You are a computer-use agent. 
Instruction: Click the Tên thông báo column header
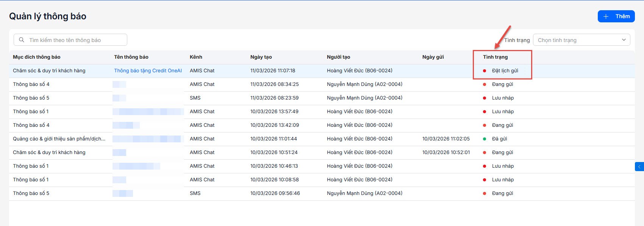[x=131, y=57]
